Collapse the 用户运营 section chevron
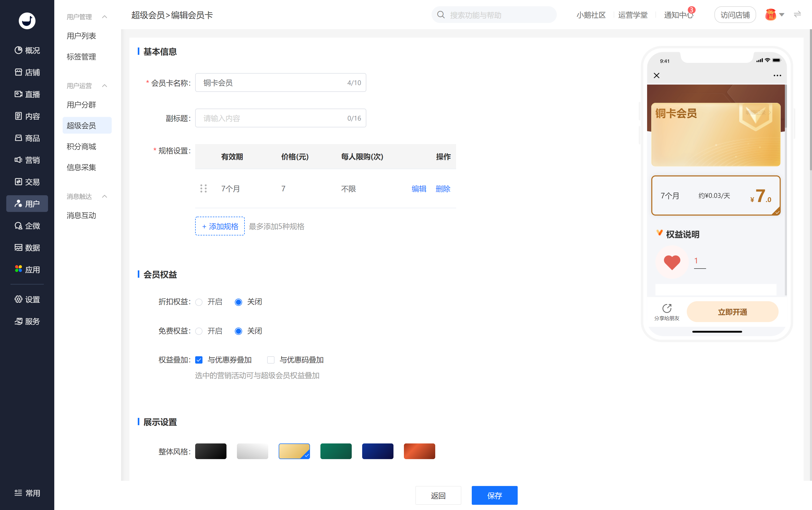Viewport: 812px width, 510px height. pos(105,86)
